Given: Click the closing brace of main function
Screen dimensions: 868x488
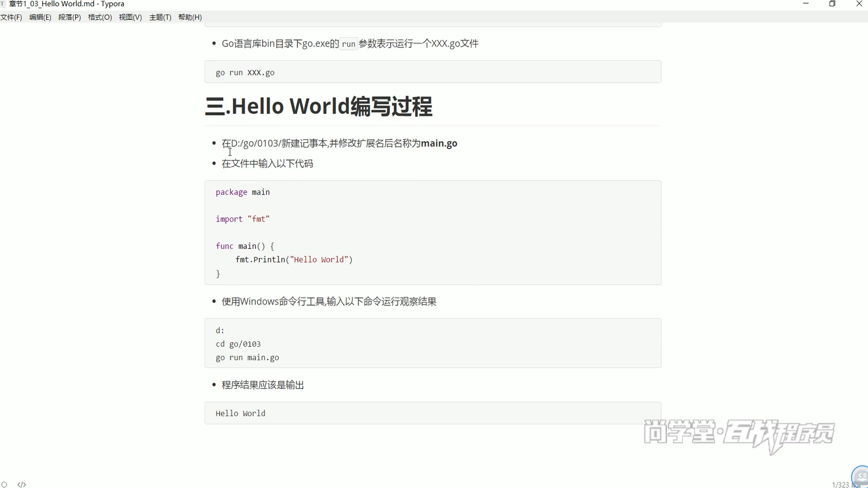Looking at the screenshot, I should click(218, 274).
